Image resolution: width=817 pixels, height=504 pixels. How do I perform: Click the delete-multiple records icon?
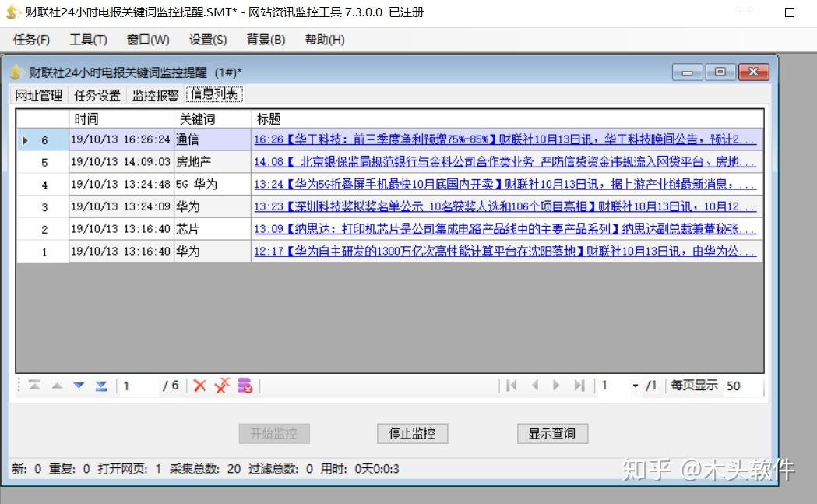click(222, 385)
